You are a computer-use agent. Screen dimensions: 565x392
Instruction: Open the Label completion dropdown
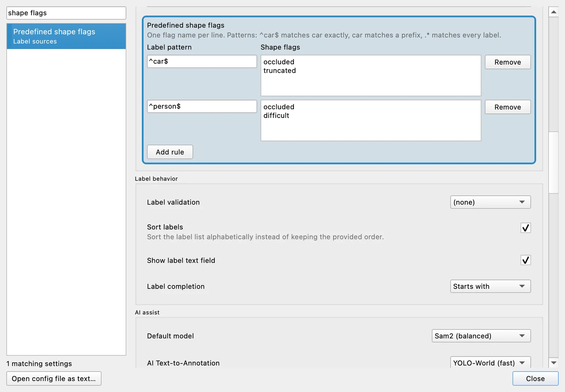tap(490, 286)
